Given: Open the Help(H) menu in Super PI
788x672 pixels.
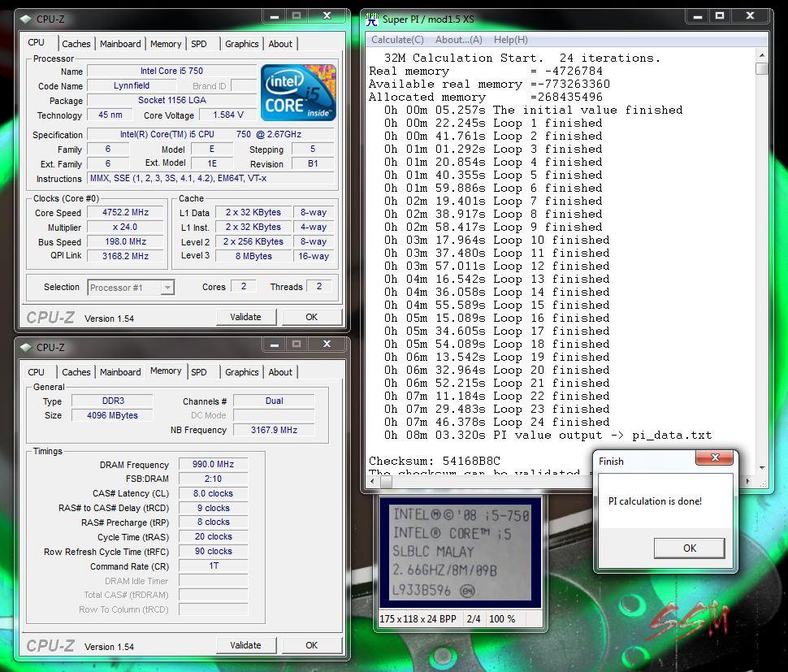Looking at the screenshot, I should point(511,40).
